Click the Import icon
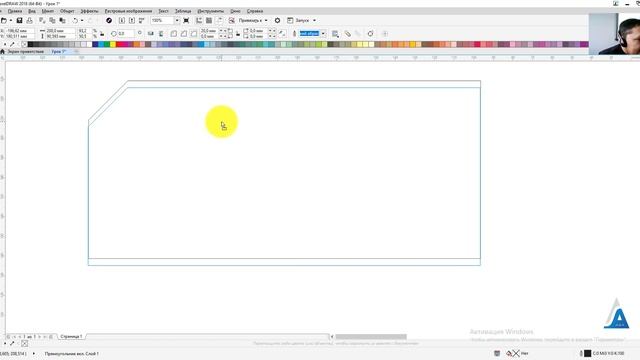The width and height of the screenshot is (640, 360). click(x=122, y=20)
